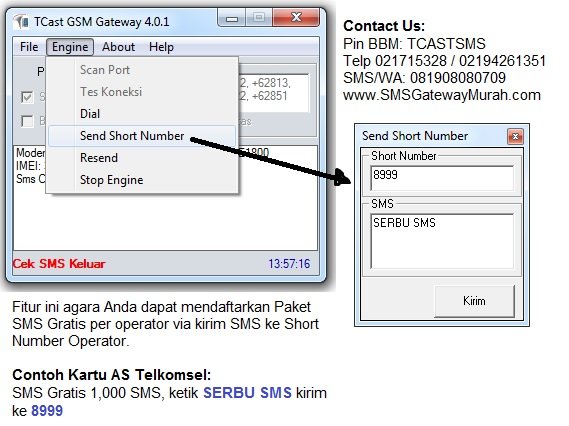Open the Help menu
Viewport: 569px width, 426px height.
(x=161, y=47)
